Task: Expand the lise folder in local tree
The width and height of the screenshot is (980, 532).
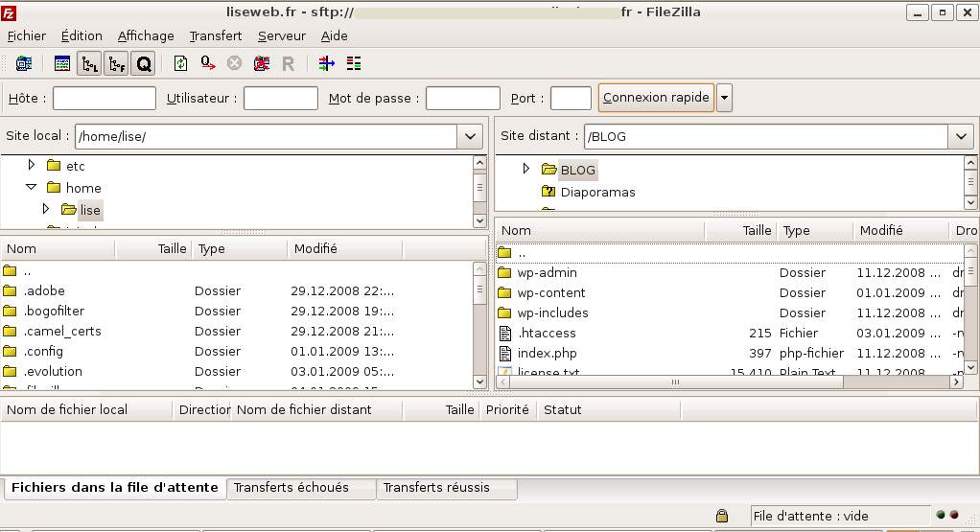Action: [x=46, y=209]
